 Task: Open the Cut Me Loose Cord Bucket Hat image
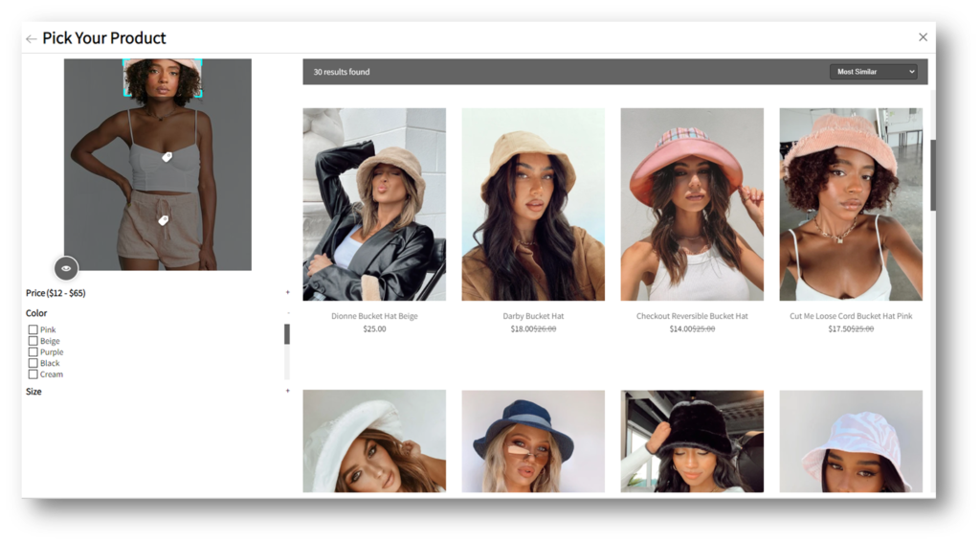click(851, 205)
